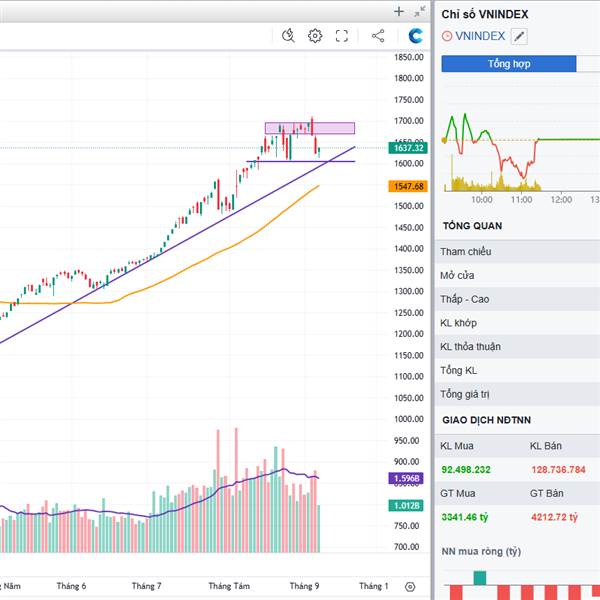
Task: Click the Thấp - Cao row
Action: pos(517,299)
